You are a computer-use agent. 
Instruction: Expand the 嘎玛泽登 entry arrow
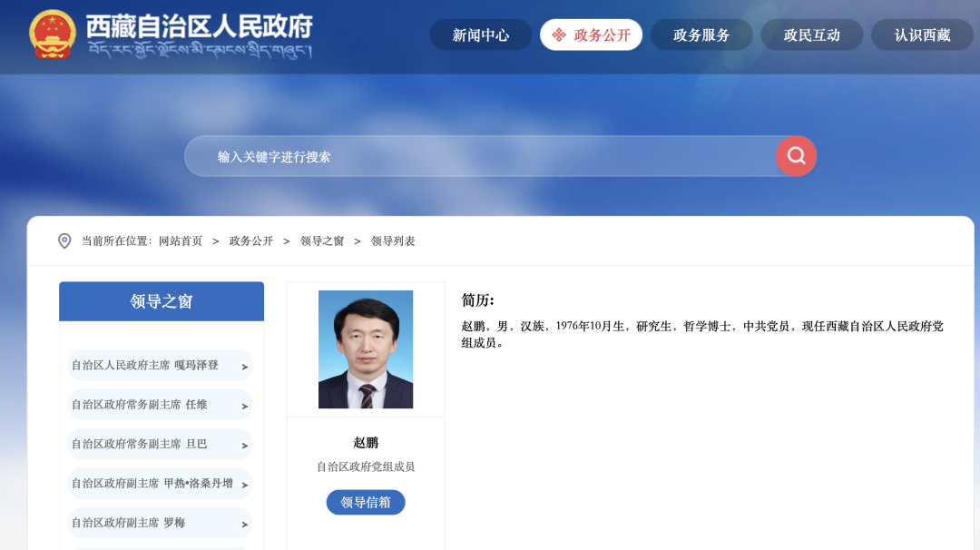245,366
